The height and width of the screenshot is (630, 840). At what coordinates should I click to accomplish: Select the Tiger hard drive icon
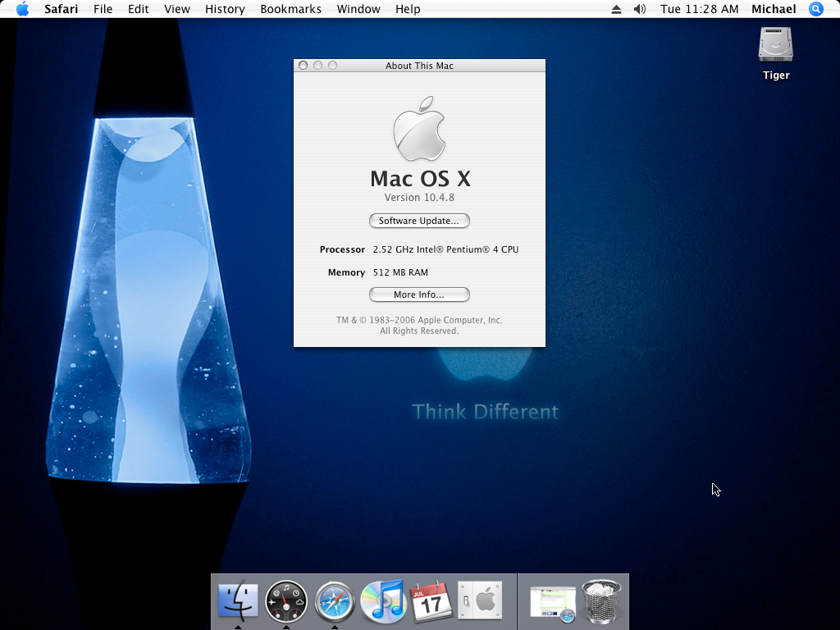(x=775, y=46)
